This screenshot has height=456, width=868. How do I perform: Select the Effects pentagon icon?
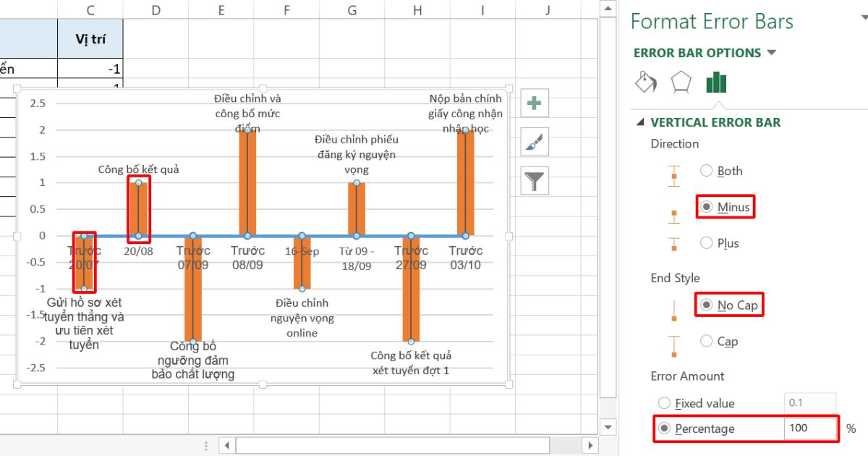pyautogui.click(x=680, y=83)
